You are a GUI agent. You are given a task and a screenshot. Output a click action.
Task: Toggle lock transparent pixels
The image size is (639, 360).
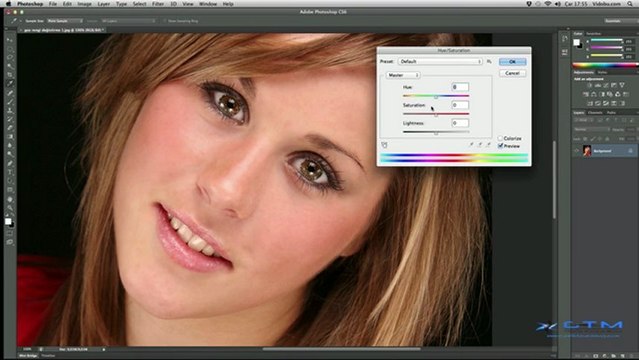(x=586, y=139)
